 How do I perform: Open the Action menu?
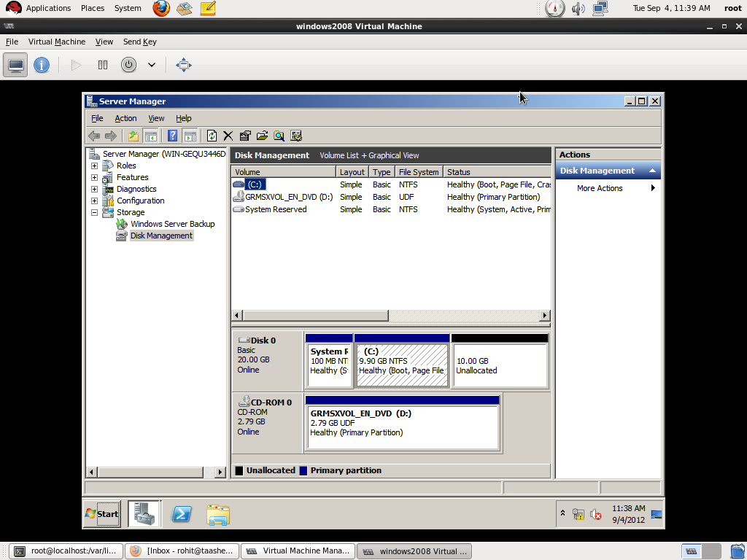tap(125, 118)
